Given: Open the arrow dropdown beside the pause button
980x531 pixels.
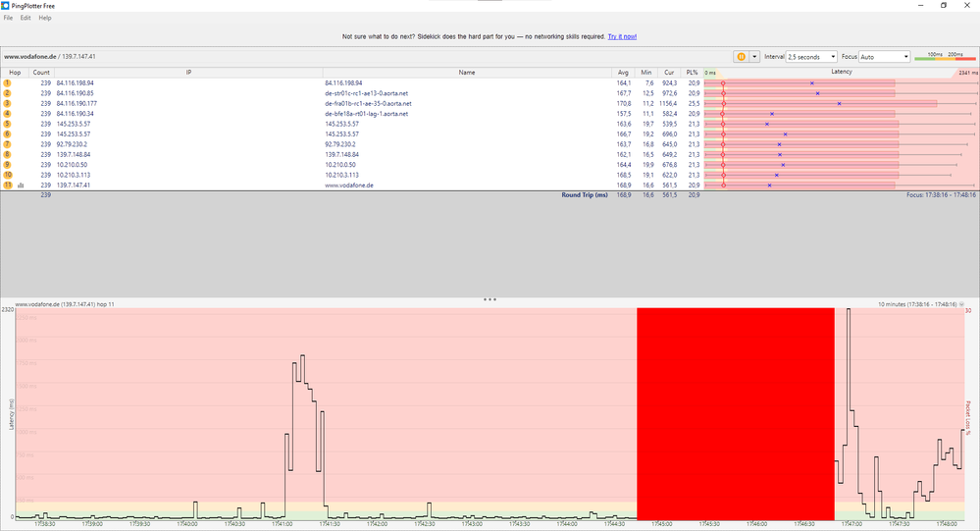Looking at the screenshot, I should (x=754, y=56).
